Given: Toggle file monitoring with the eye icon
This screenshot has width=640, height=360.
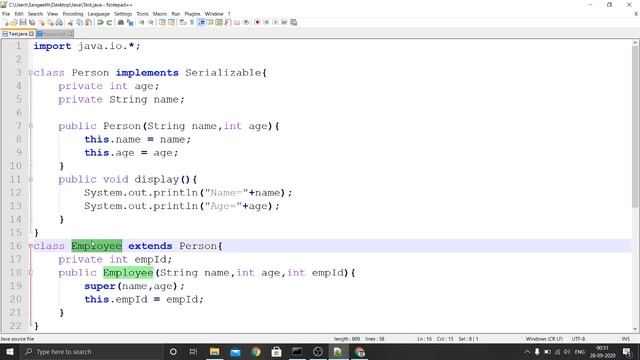Looking at the screenshot, I should coord(246,22).
